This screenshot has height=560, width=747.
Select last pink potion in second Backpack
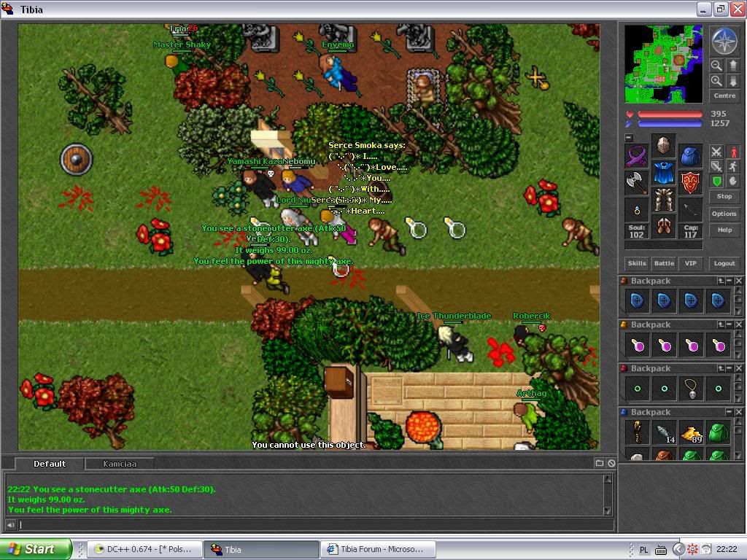[x=719, y=345]
